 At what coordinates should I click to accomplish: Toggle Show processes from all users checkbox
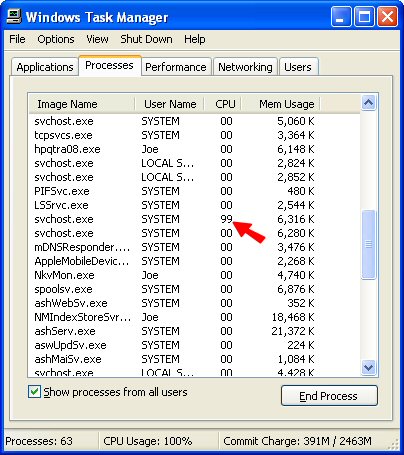(34, 392)
